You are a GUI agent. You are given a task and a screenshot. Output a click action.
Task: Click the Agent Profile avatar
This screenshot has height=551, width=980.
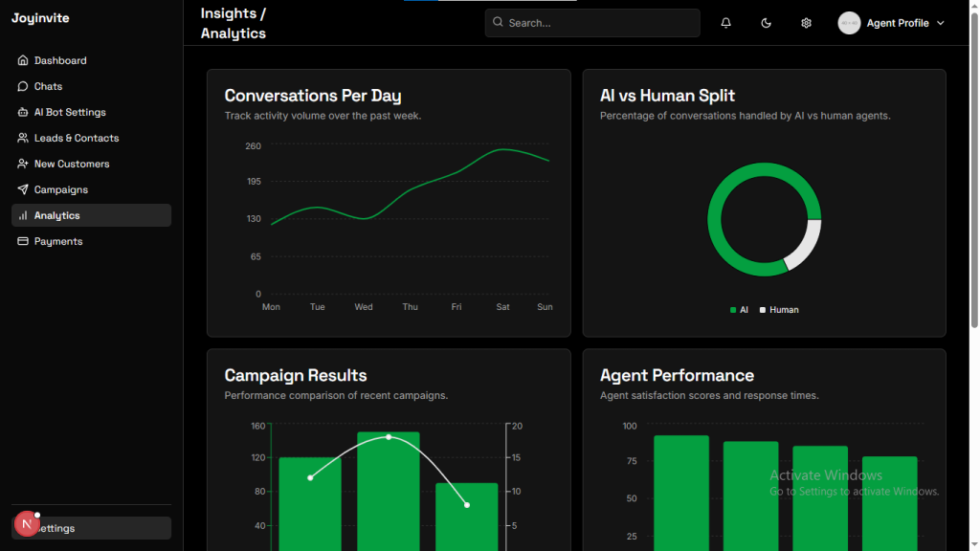click(849, 23)
